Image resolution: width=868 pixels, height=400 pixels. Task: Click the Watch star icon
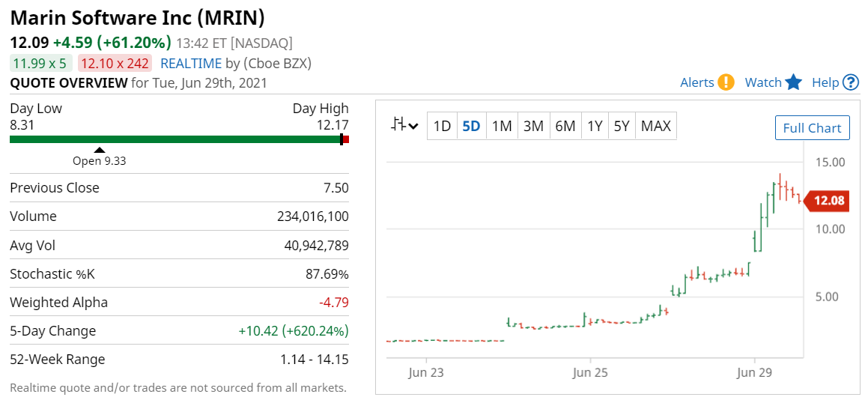coord(794,82)
